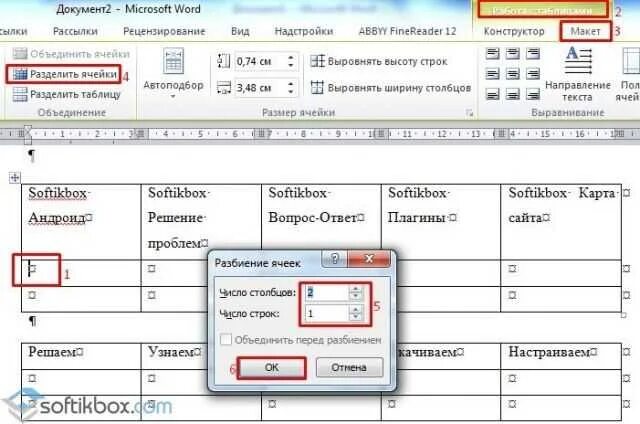Viewport: 640px width, 424px height.
Task: Increase row height with the up arrow
Action: click(x=291, y=58)
